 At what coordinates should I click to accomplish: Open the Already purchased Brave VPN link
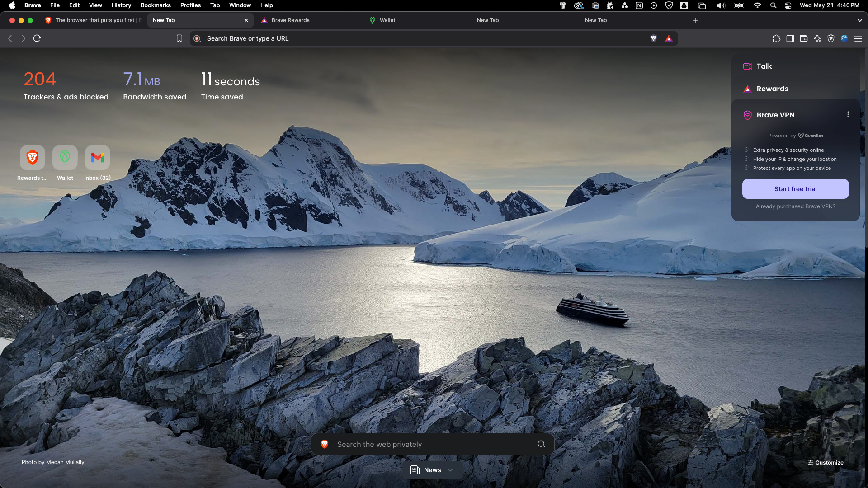pyautogui.click(x=795, y=206)
